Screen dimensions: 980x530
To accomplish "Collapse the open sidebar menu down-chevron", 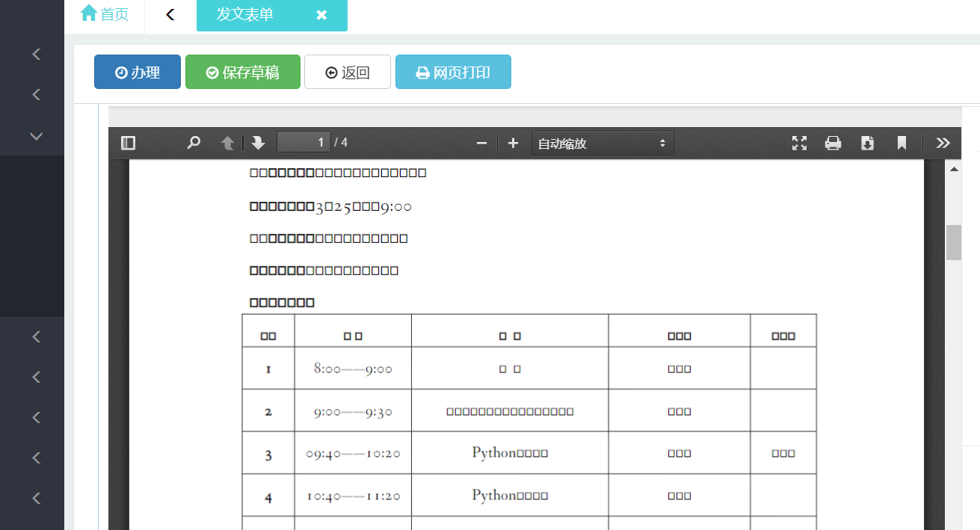I will [x=36, y=136].
